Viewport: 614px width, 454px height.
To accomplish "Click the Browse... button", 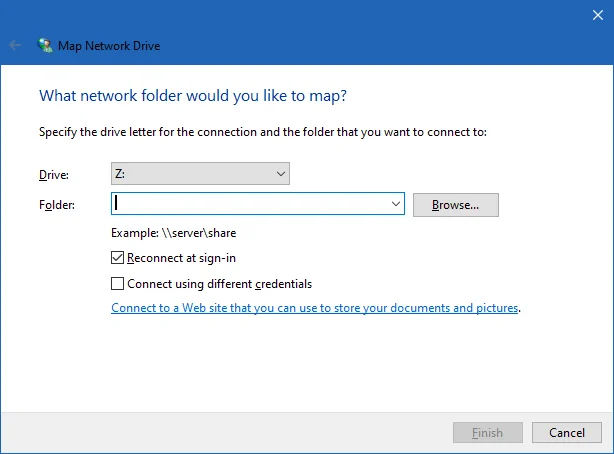I will (455, 205).
